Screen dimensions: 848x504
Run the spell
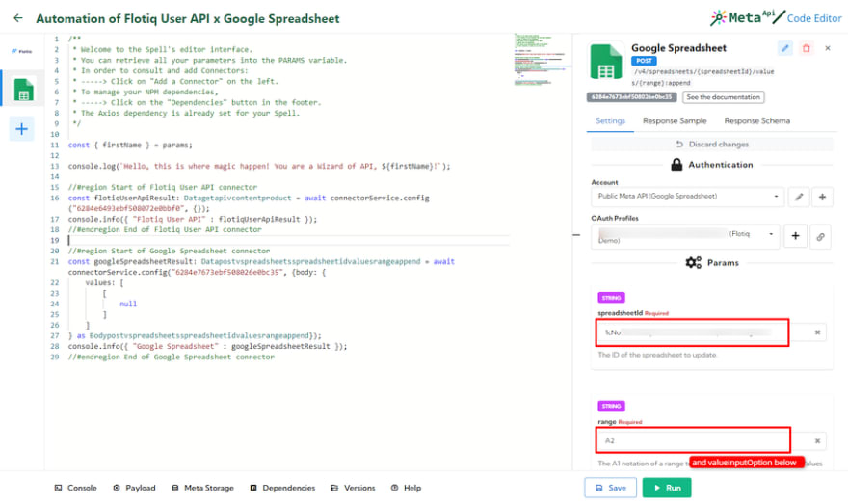coord(667,488)
